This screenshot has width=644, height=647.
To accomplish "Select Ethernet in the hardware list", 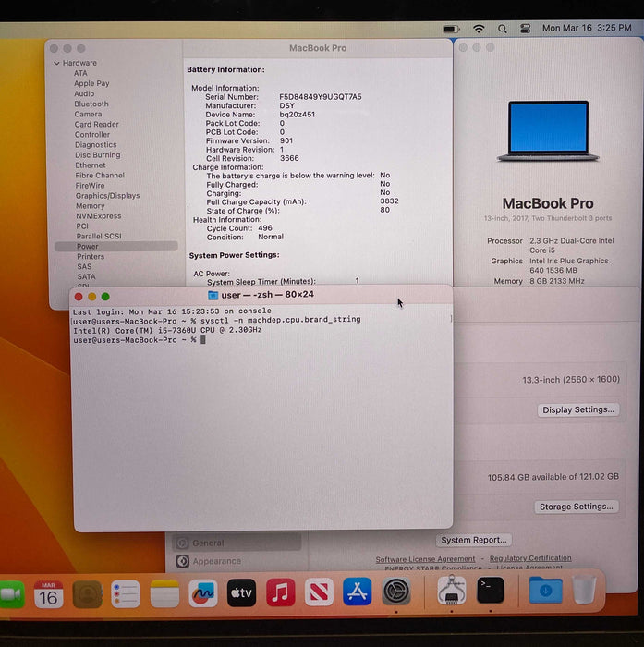I will tap(91, 165).
